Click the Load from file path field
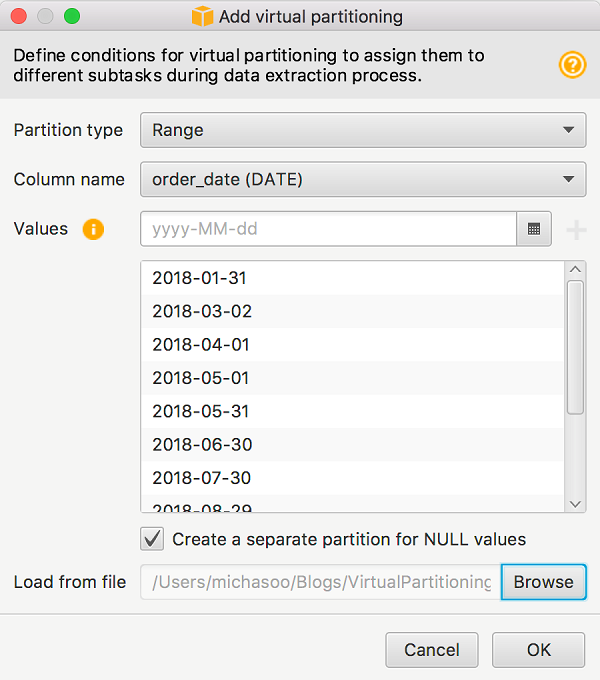Image resolution: width=600 pixels, height=680 pixels. point(320,582)
